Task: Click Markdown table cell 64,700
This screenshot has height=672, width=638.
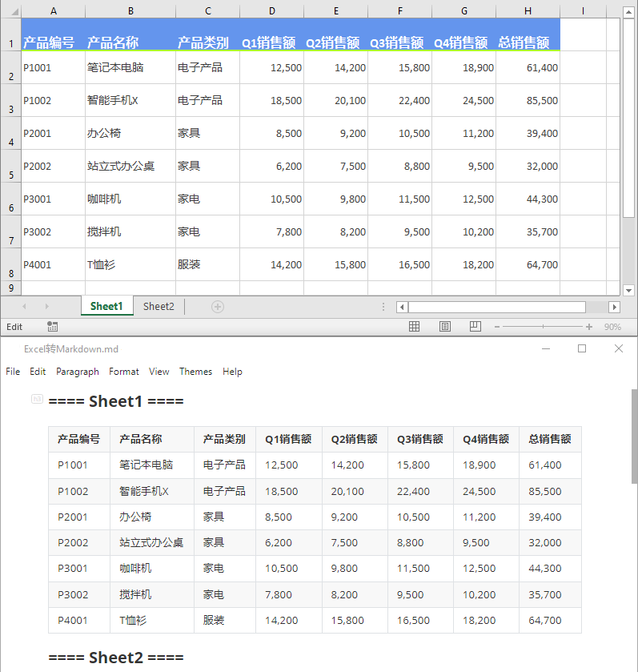Action: [x=550, y=620]
